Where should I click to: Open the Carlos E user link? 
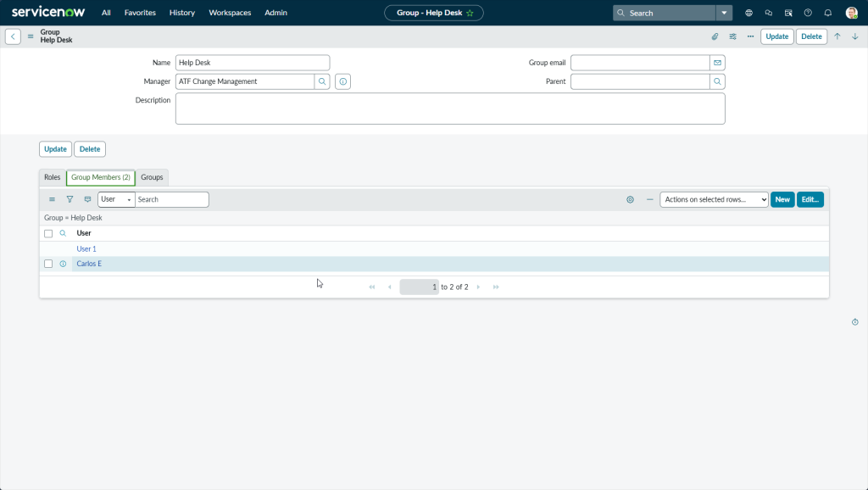[x=89, y=264]
